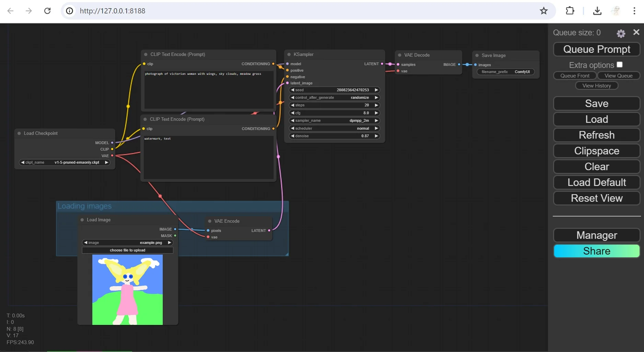The width and height of the screenshot is (644, 352).
Task: Collapse the KSampler node via its dot
Action: [x=289, y=55]
